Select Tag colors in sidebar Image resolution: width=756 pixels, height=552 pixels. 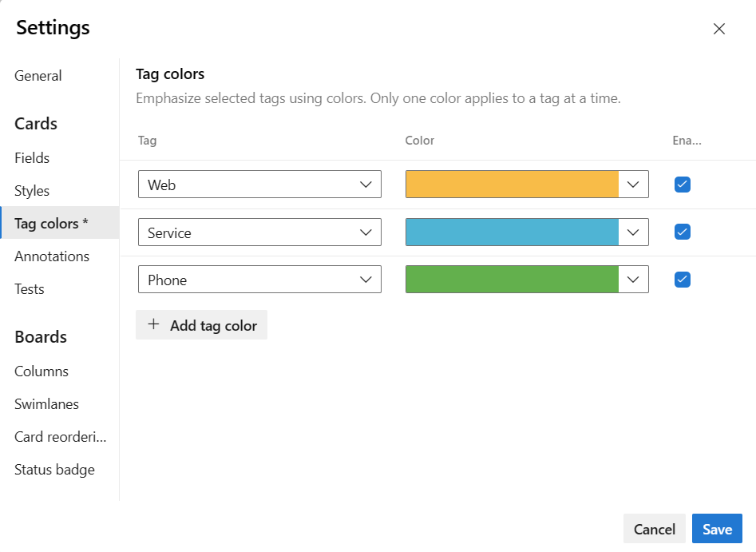click(x=60, y=223)
